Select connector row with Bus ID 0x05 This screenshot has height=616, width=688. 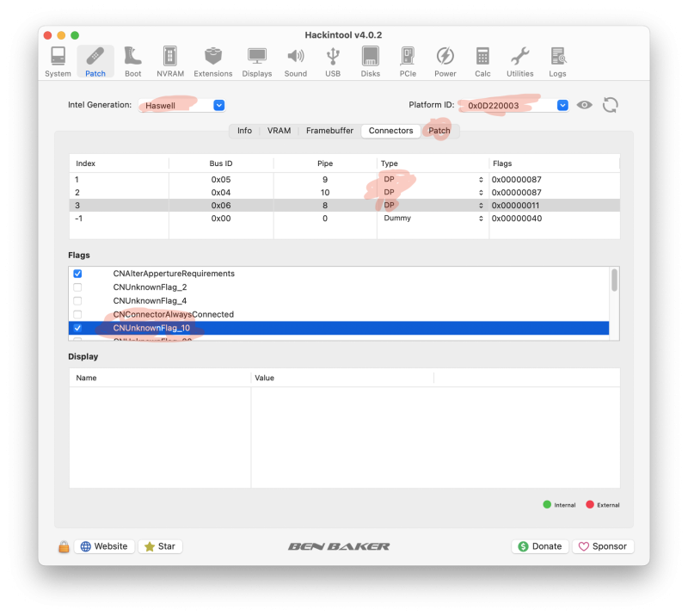coord(345,180)
